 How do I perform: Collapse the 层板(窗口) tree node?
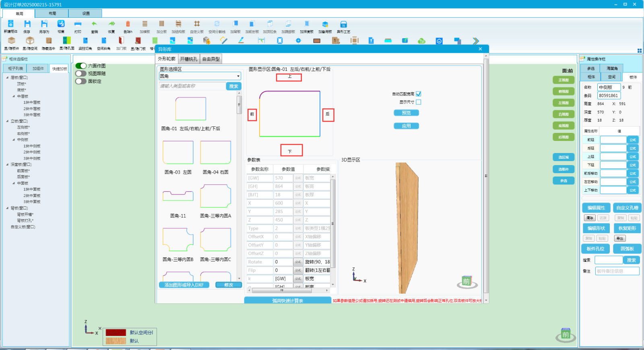point(7,77)
